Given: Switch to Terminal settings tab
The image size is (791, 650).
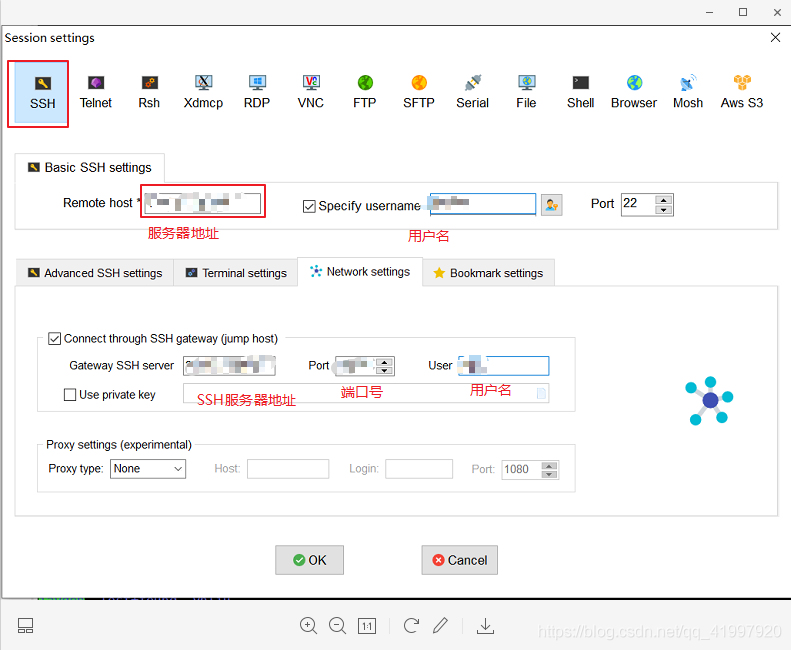Looking at the screenshot, I should (x=236, y=273).
